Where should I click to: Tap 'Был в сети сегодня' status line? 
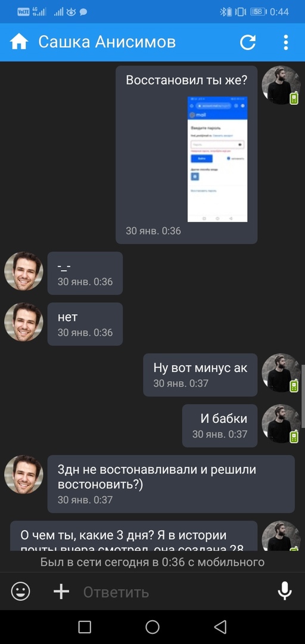coord(152,562)
